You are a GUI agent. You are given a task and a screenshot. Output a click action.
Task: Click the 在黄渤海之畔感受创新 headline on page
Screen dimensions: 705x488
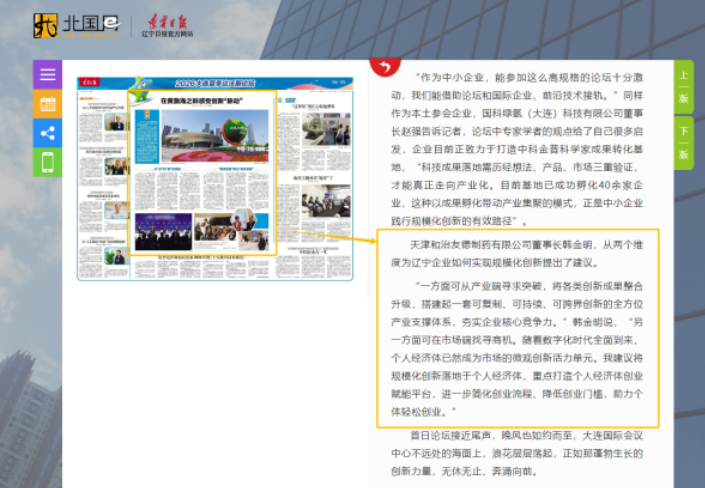202,101
